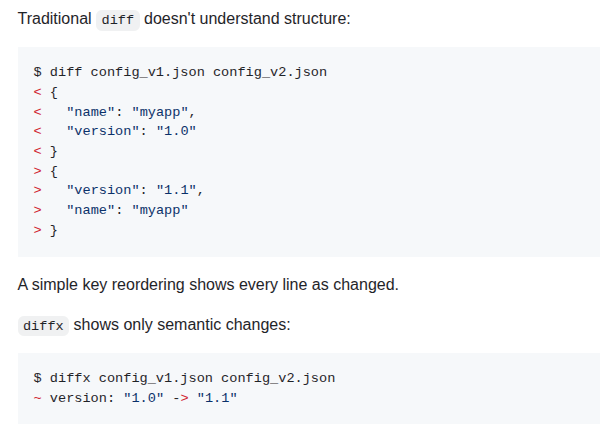Click "config_v2.json" in the diffx command
Viewport: 600px width, 438px height.
(278, 378)
